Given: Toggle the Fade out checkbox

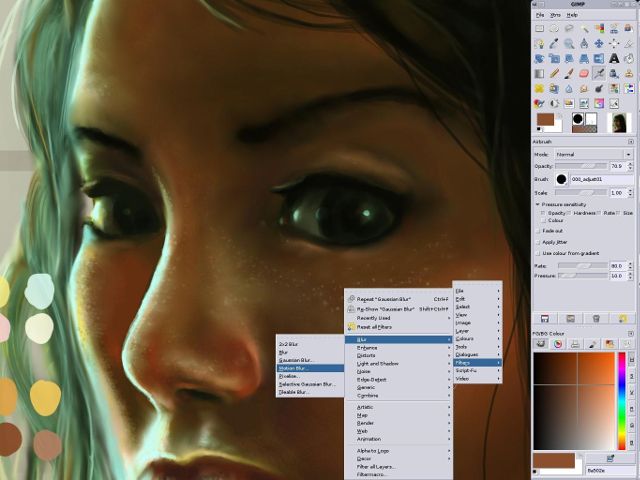Looking at the screenshot, I should pos(538,231).
